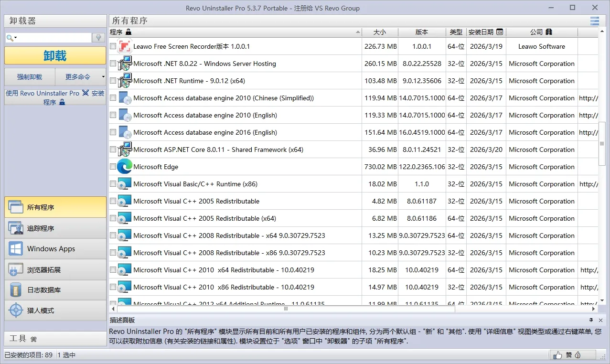Click the calendar icon on 安装日期 column
Viewport: 610px width, 364px height.
tap(499, 32)
